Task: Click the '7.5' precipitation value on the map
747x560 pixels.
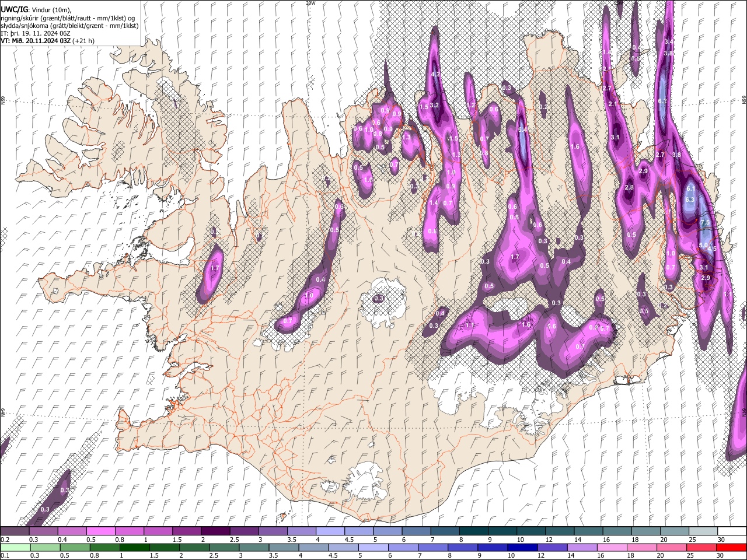Action: (x=704, y=223)
